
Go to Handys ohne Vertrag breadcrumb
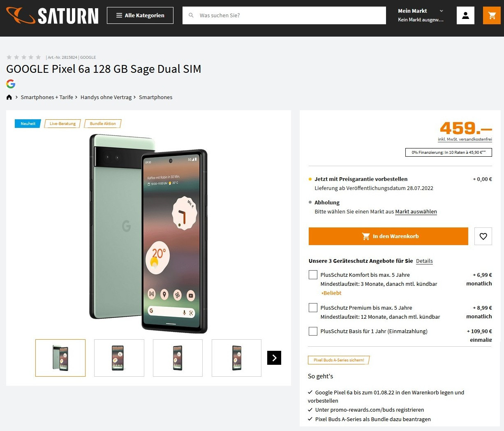click(106, 97)
